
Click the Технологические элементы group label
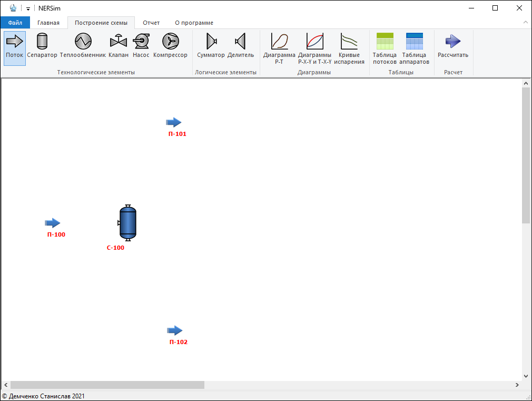[x=96, y=72]
